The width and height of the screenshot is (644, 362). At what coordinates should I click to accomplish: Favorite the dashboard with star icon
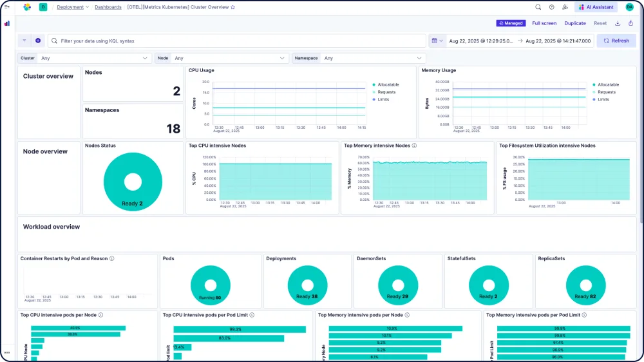point(233,7)
